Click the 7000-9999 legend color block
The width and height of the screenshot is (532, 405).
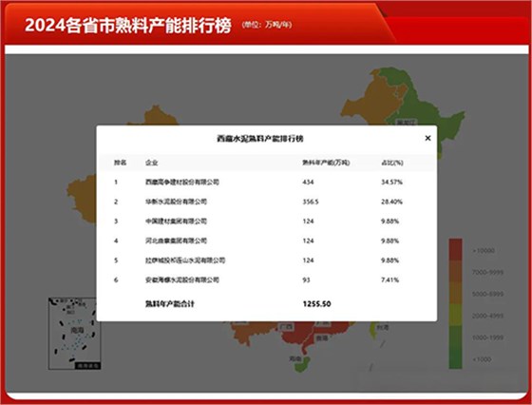coord(456,272)
